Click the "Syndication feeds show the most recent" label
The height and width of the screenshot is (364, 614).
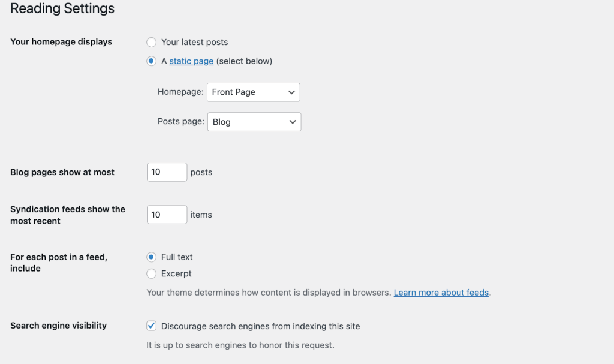tap(67, 215)
